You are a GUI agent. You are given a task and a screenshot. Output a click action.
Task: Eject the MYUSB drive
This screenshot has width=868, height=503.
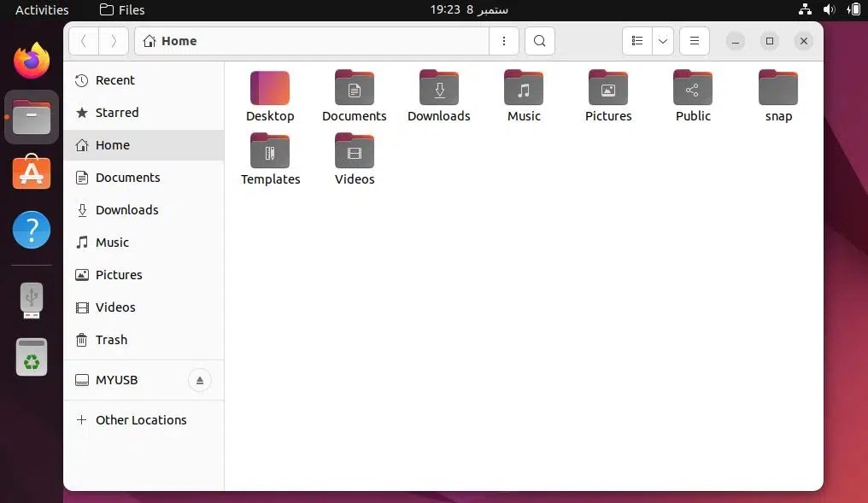pos(200,380)
